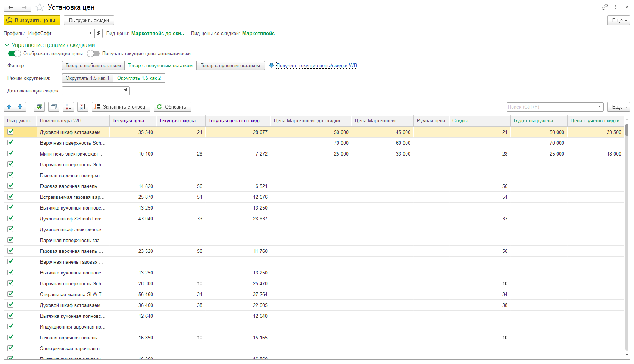Enable 'Получать текущие цены автоматически' switch
Viewport: 634px width, 364px height.
[93, 53]
